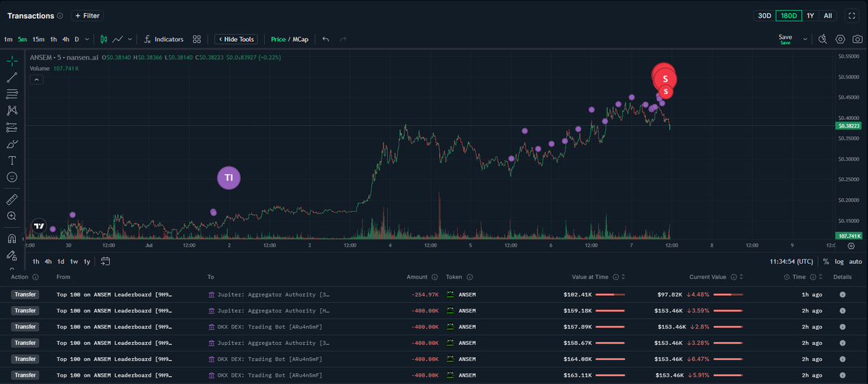Switch chart to Price mode
The width and height of the screenshot is (868, 384).
278,39
